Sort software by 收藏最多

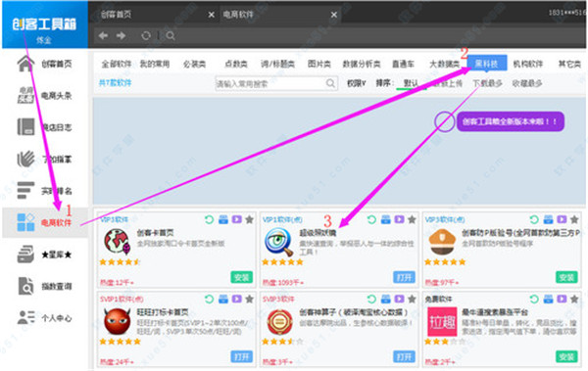point(527,83)
